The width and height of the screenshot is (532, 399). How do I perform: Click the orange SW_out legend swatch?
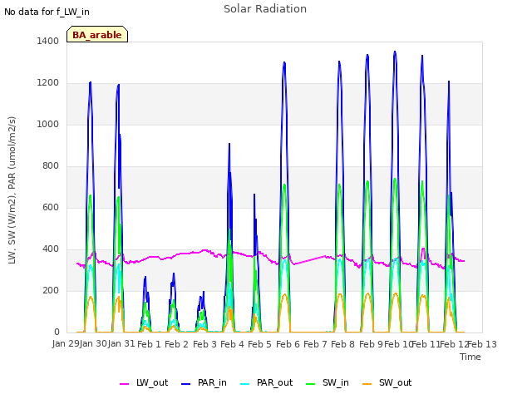pos(367,384)
